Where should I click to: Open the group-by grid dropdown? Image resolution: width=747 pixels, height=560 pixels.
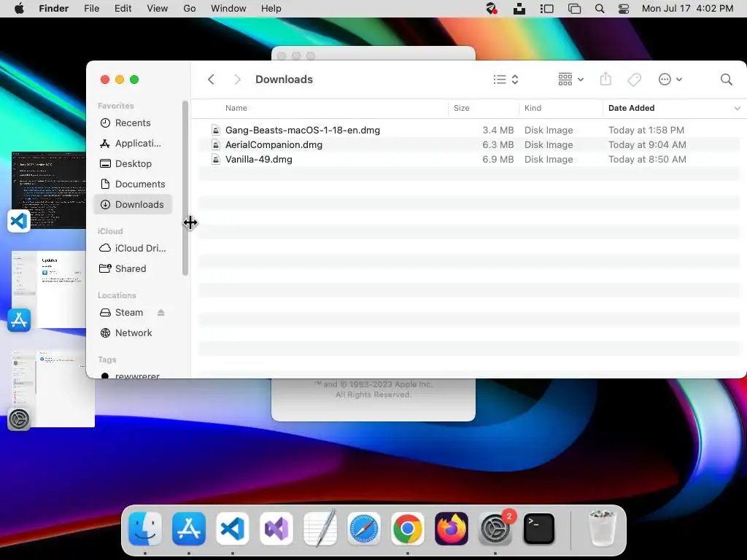pos(570,79)
